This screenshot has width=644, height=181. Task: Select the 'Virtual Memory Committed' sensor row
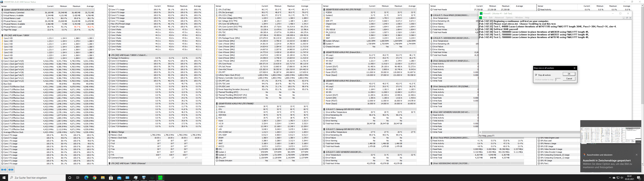(48, 13)
